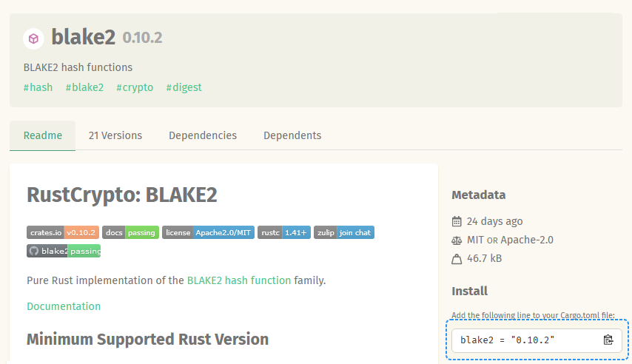The height and width of the screenshot is (364, 632).
Task: Click the crate size weight icon
Action: coord(457,259)
